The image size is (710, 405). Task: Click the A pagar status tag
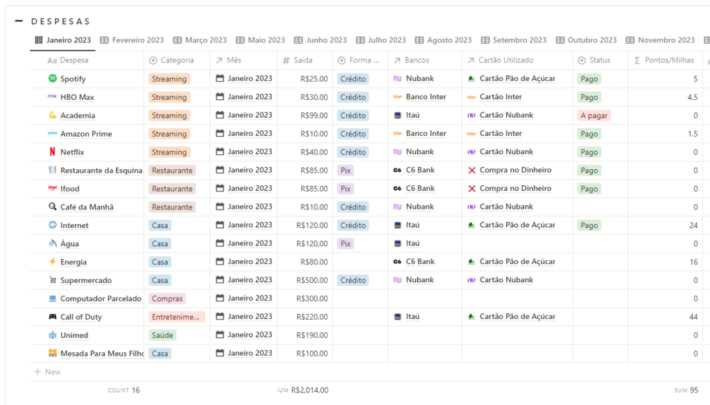click(x=594, y=116)
